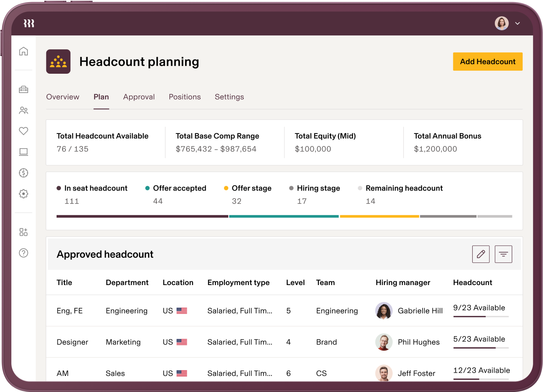Click the heart benefits icon
The height and width of the screenshot is (392, 543).
click(23, 131)
